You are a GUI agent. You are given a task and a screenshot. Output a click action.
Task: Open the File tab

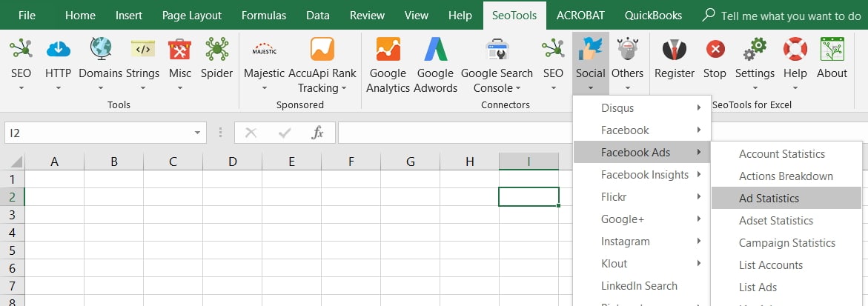coord(27,16)
